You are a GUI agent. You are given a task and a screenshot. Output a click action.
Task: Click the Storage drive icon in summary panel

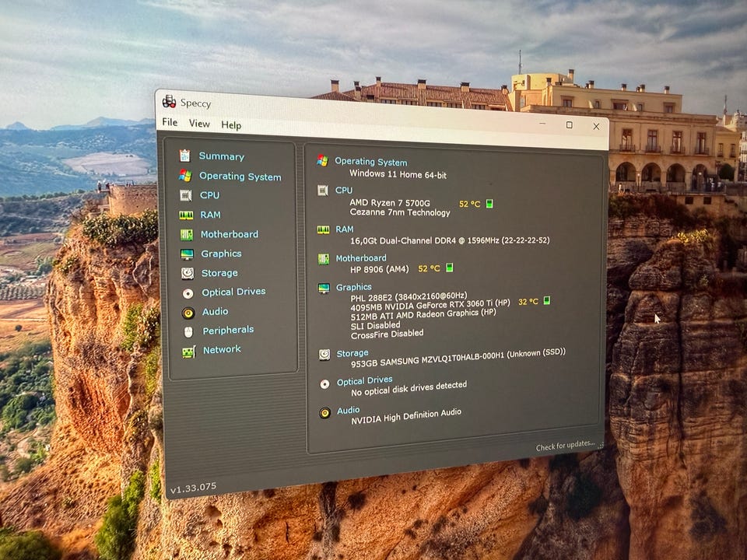324,355
